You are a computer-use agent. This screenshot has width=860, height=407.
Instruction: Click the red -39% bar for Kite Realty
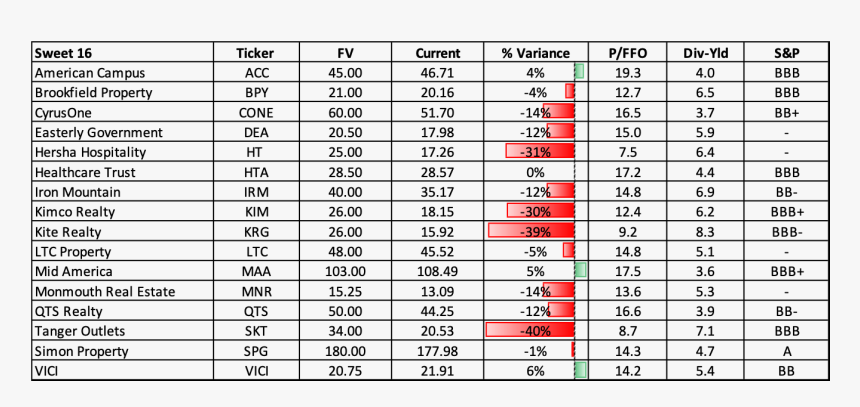[532, 232]
